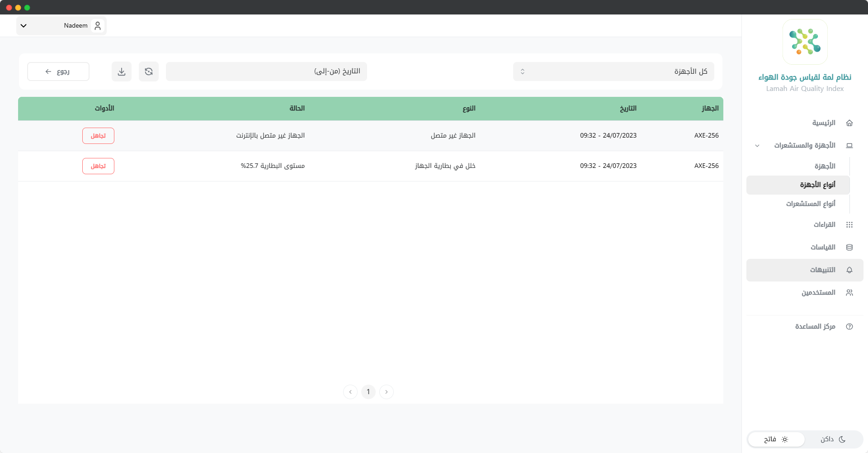Open التنبيهات in the sidebar

pyautogui.click(x=805, y=270)
